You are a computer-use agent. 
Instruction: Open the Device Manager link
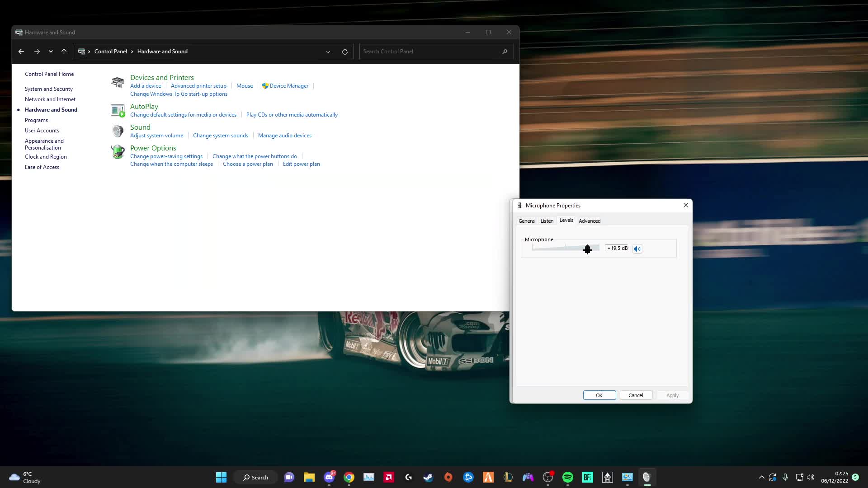pos(289,86)
